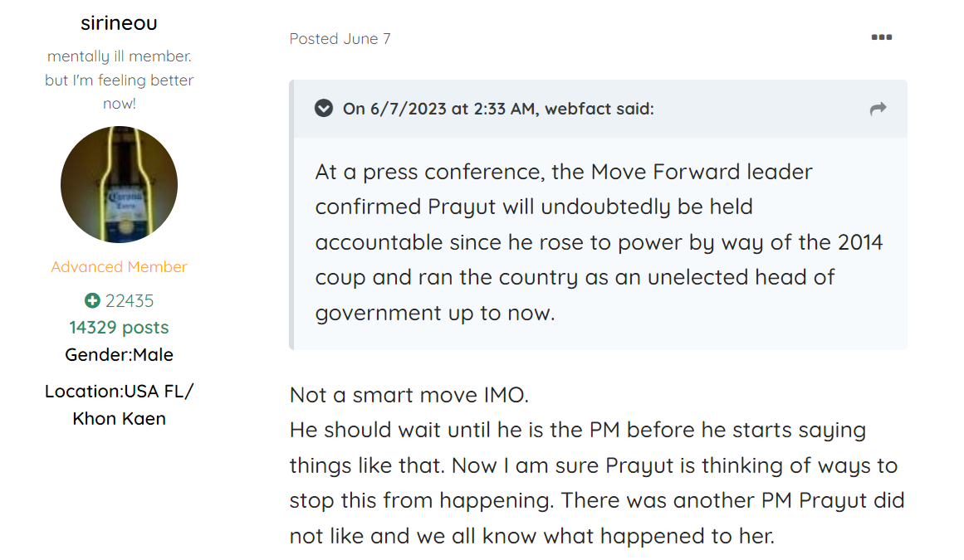Click the Gender:Male profile field

pyautogui.click(x=120, y=355)
